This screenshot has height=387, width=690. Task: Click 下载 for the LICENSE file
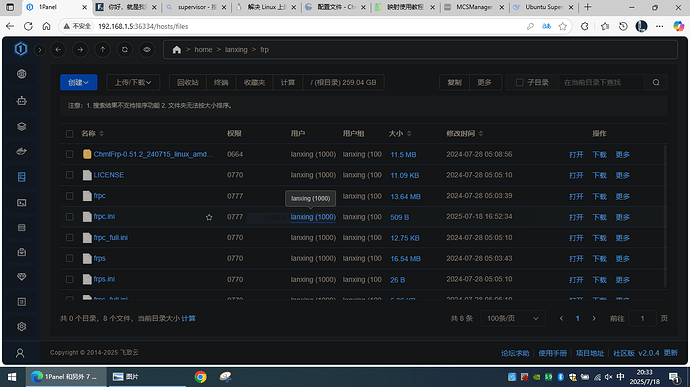[599, 175]
